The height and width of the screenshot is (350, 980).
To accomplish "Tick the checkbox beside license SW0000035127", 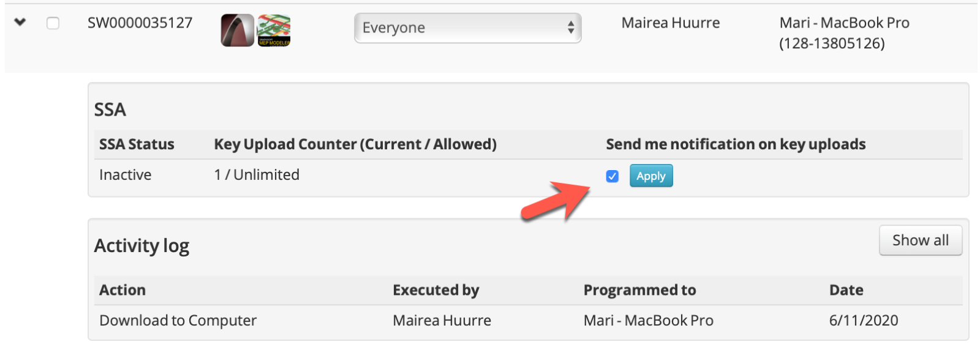I will pyautogui.click(x=53, y=23).
